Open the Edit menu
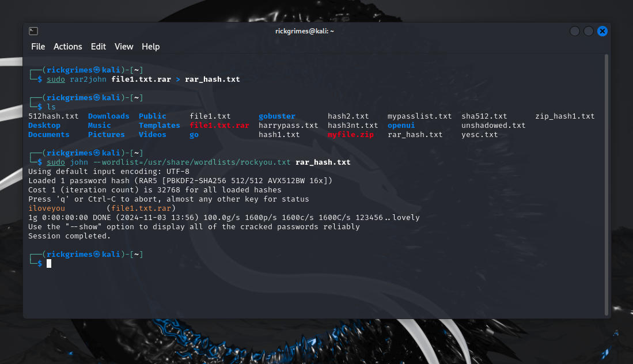 click(98, 47)
